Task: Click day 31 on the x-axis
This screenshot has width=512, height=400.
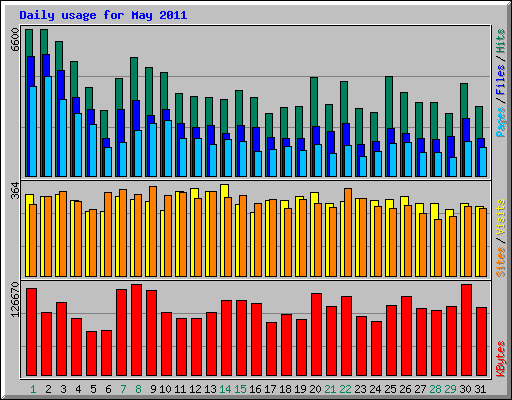Action: (x=480, y=389)
